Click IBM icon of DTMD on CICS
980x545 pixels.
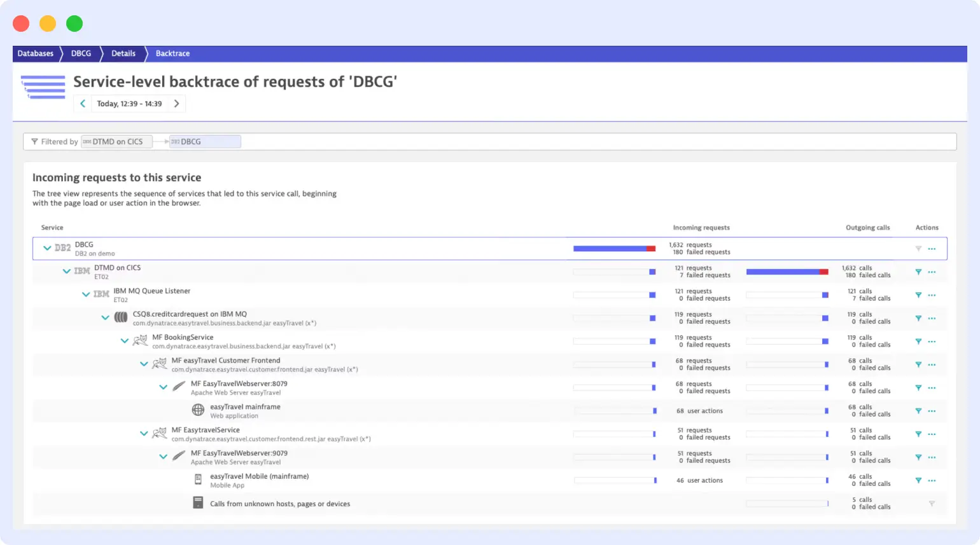coord(82,272)
